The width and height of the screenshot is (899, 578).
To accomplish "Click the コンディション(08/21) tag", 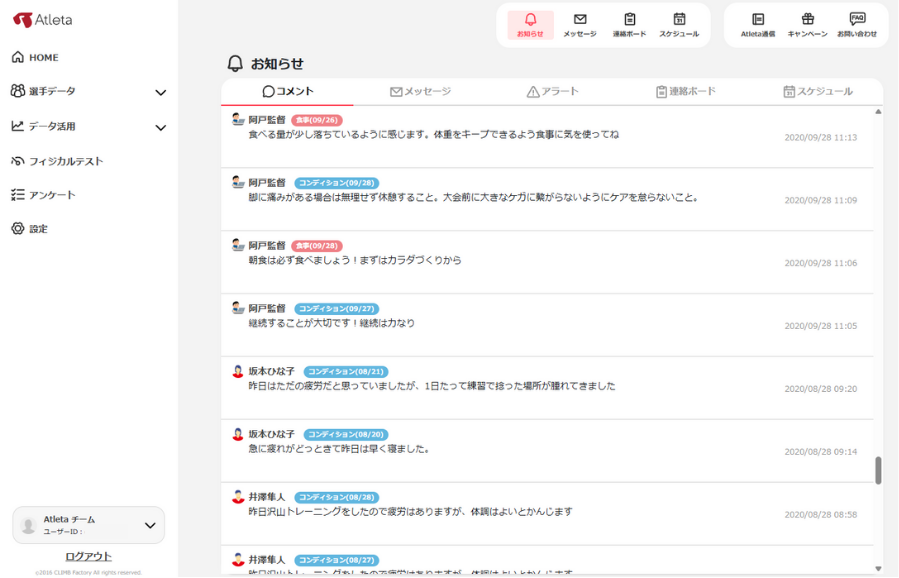I will coord(346,372).
